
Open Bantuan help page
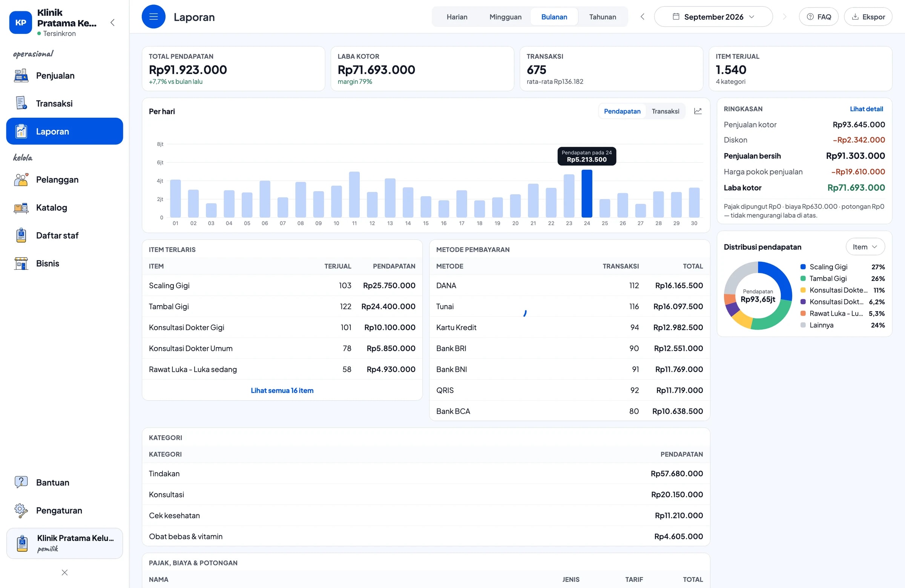pyautogui.click(x=64, y=482)
